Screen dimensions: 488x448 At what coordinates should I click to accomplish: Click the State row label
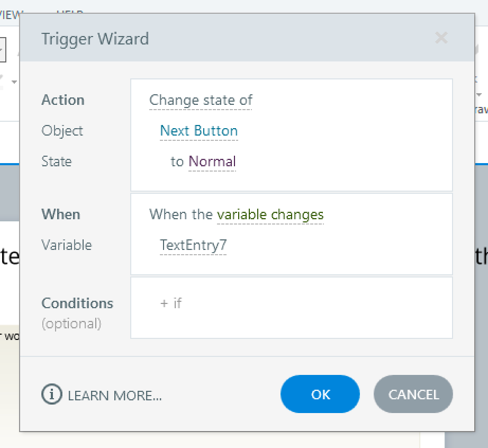point(57,162)
